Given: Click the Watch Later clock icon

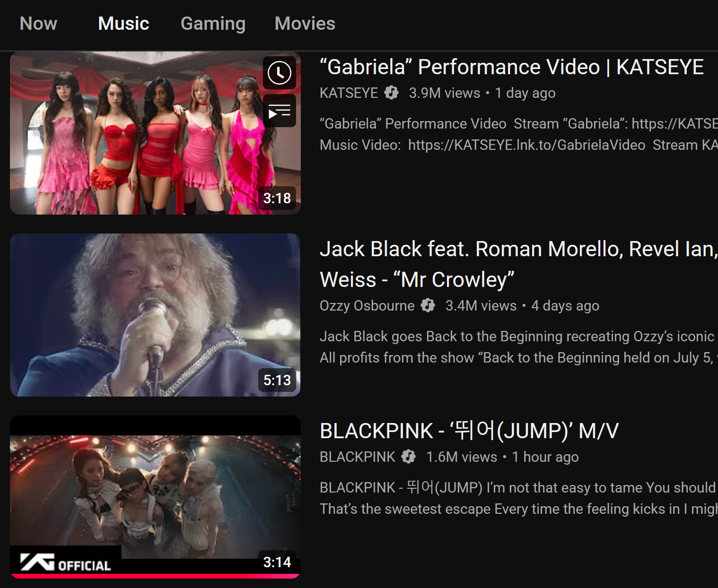Looking at the screenshot, I should [x=280, y=73].
